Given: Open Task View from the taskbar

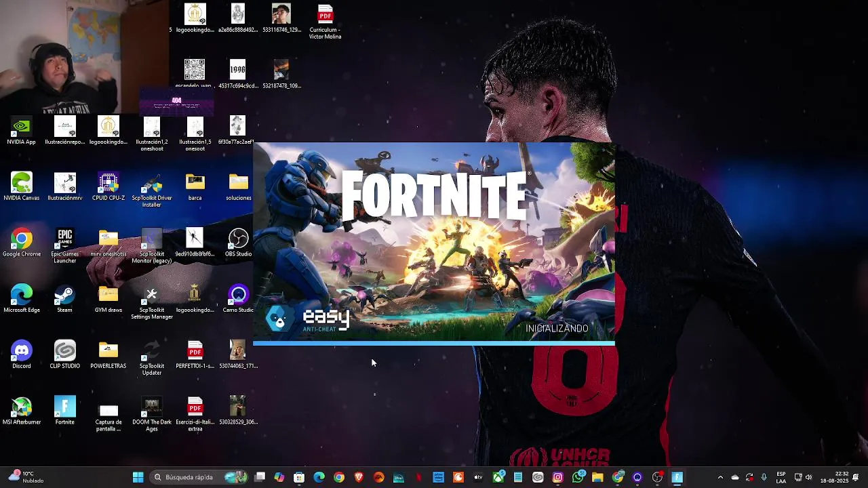Looking at the screenshot, I should [x=259, y=477].
